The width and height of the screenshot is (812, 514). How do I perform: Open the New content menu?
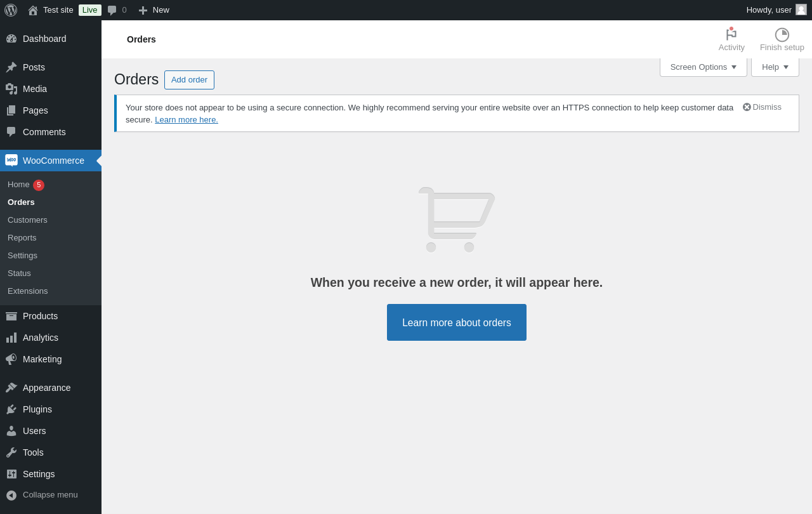[154, 10]
